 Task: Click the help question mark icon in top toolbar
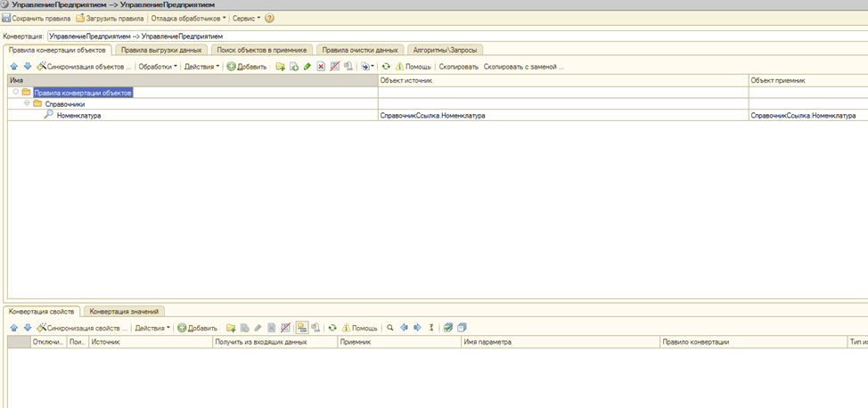[x=270, y=18]
